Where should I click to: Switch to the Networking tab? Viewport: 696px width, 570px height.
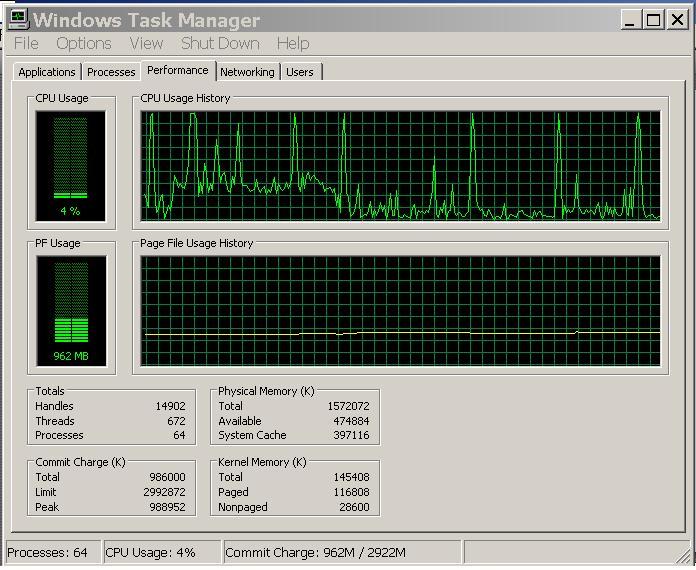247,72
